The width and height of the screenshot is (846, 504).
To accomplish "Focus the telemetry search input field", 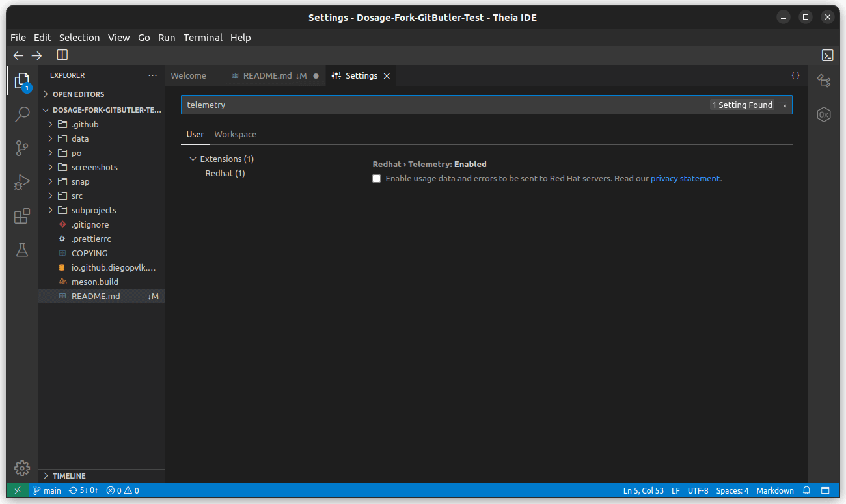I will 390,104.
